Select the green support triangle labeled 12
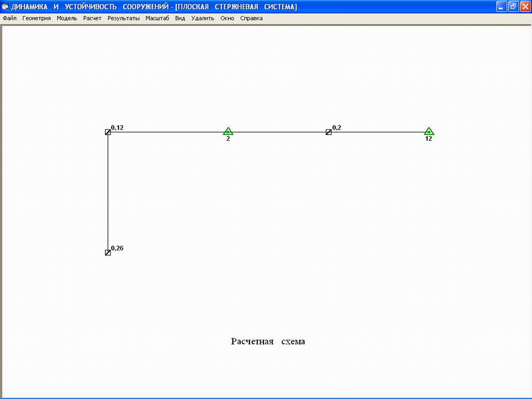This screenshot has height=399, width=532. click(429, 131)
